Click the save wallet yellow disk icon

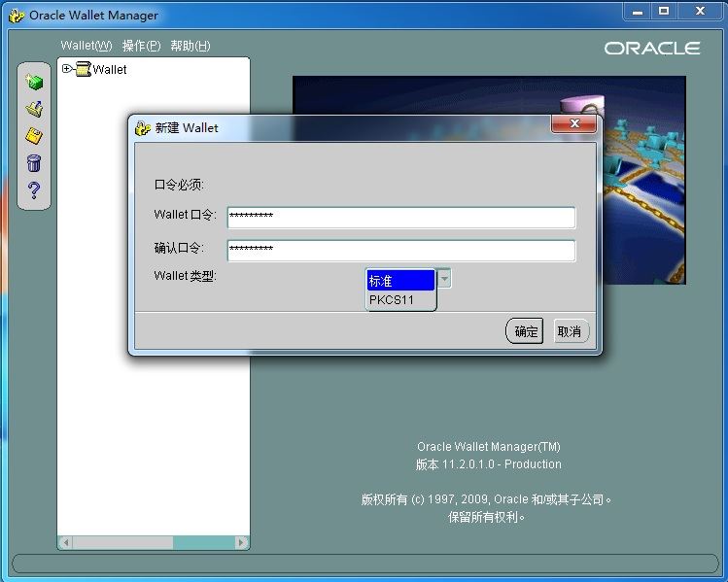(34, 135)
